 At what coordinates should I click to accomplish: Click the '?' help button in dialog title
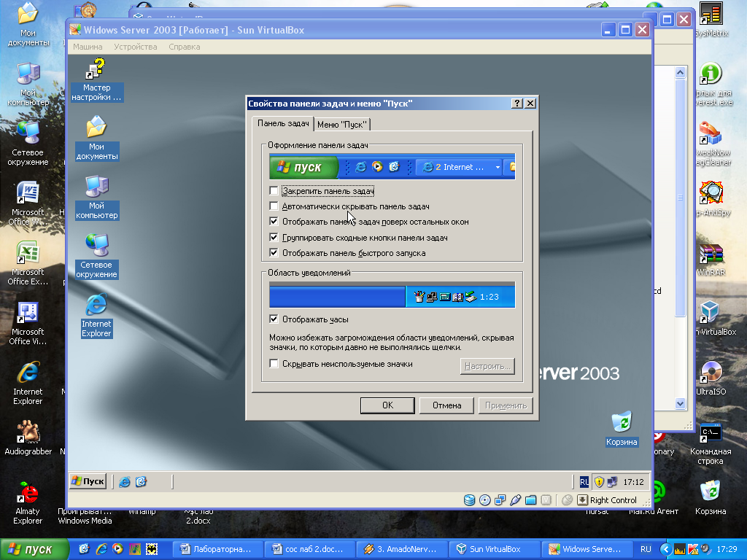coord(517,104)
